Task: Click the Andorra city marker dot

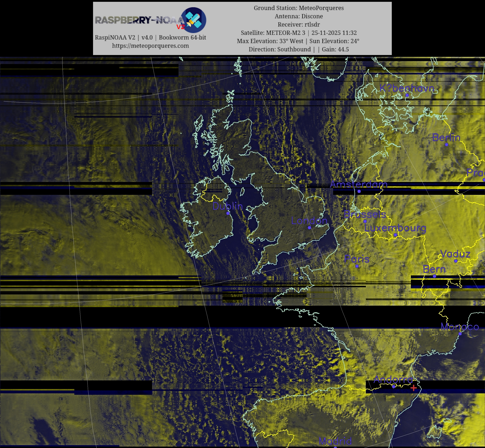Action: (x=394, y=387)
